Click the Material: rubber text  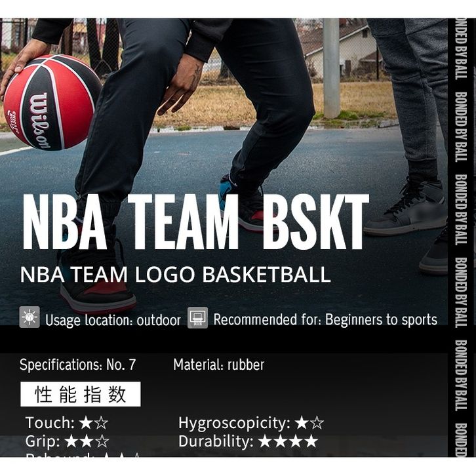click(x=218, y=365)
